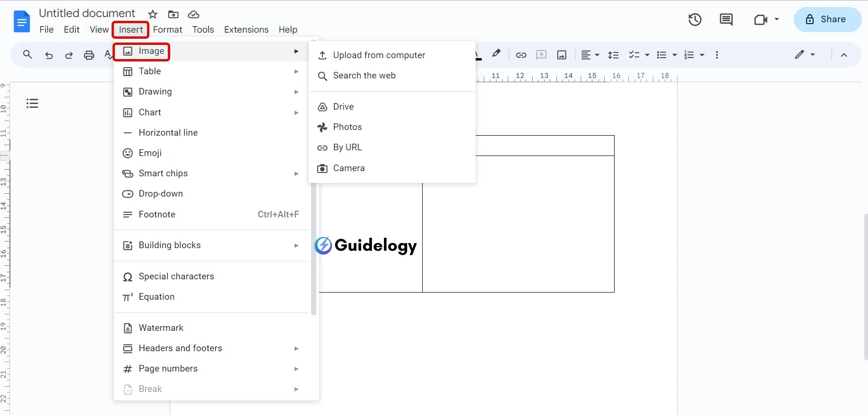Open the View menu
This screenshot has height=415, width=868.
99,29
